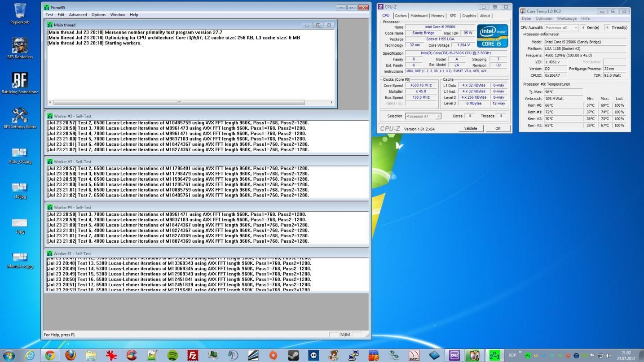Select the 1.jpg desktop file
This screenshot has height=362, width=644.
point(20,226)
